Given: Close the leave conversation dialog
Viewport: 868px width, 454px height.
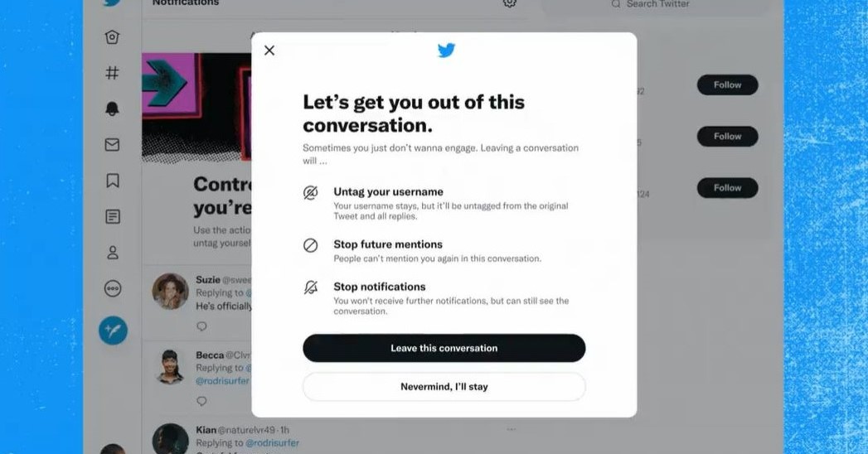Looking at the screenshot, I should (269, 51).
